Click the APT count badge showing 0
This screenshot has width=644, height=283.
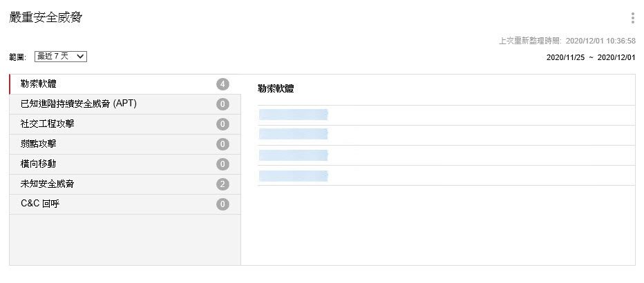pos(222,104)
